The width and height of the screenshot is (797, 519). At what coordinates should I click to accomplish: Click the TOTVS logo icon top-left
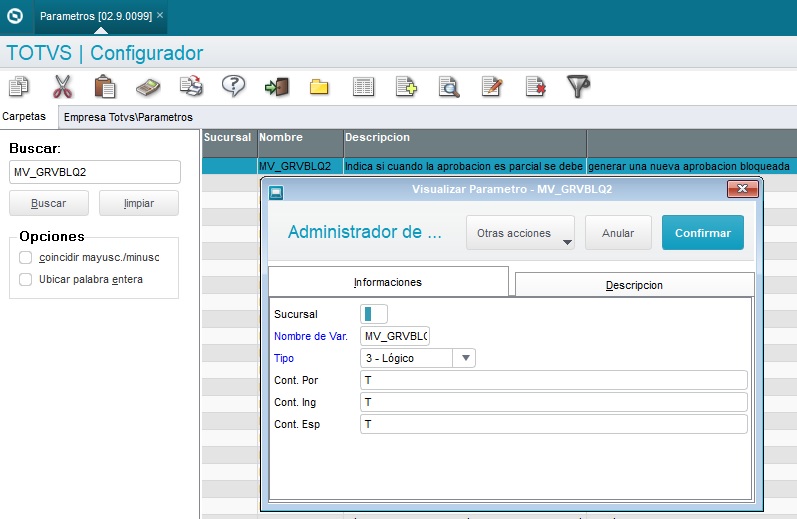(x=15, y=16)
